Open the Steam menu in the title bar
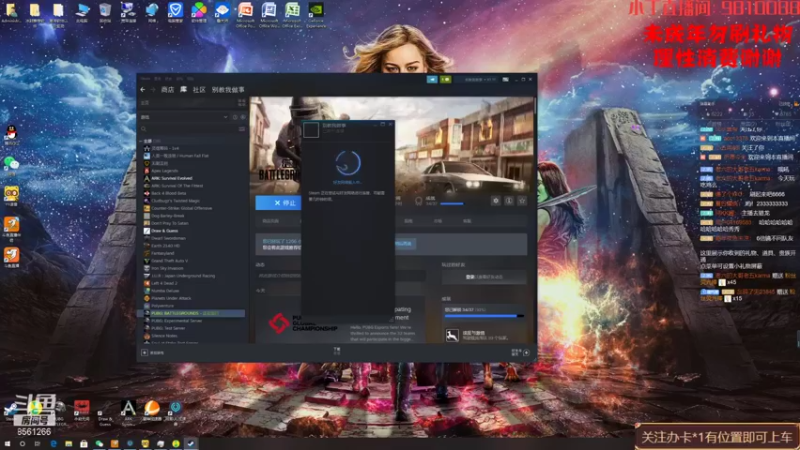Viewport: 800px width, 450px height. point(145,79)
